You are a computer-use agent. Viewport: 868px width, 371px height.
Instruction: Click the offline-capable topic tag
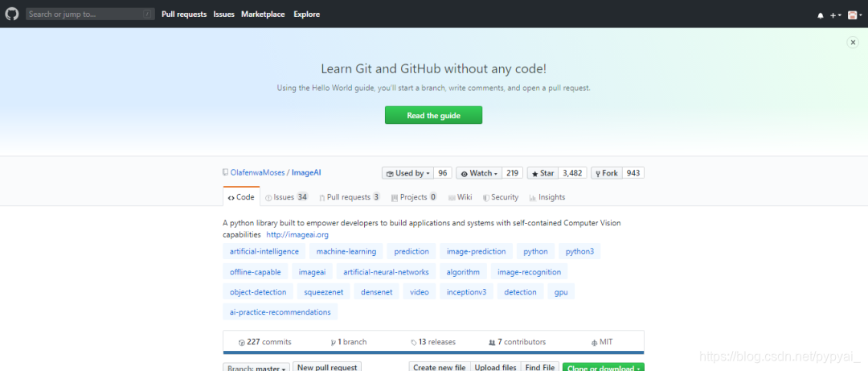click(256, 272)
